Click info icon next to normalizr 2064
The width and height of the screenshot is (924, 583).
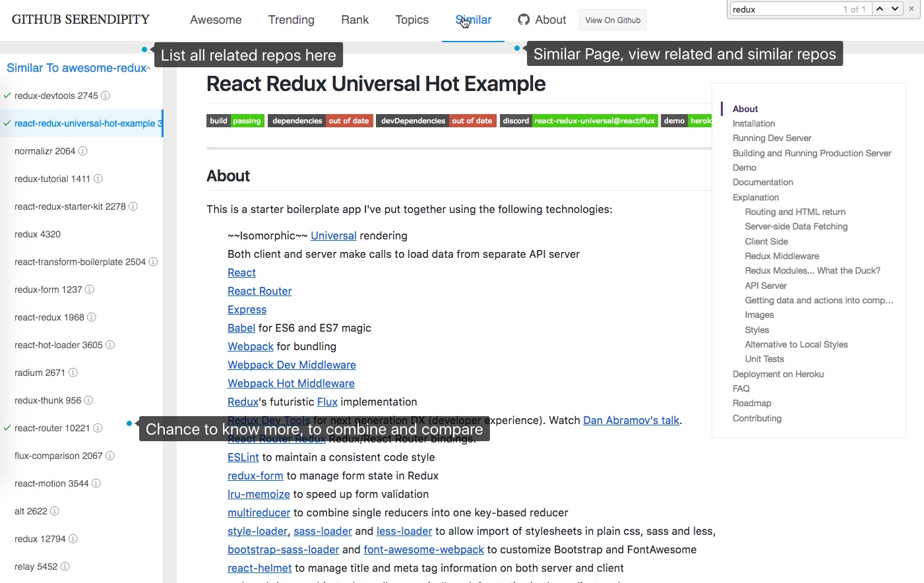(x=83, y=151)
